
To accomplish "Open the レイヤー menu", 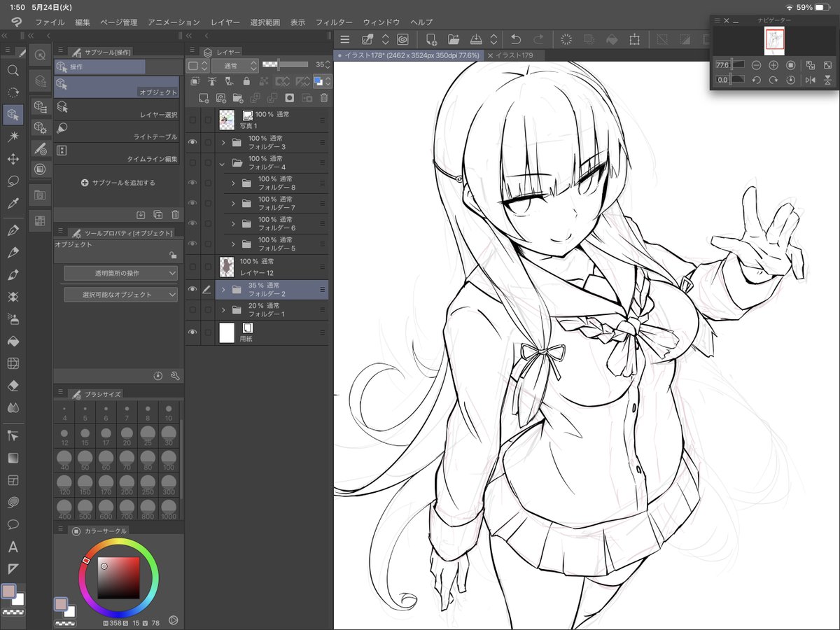I will pyautogui.click(x=225, y=22).
